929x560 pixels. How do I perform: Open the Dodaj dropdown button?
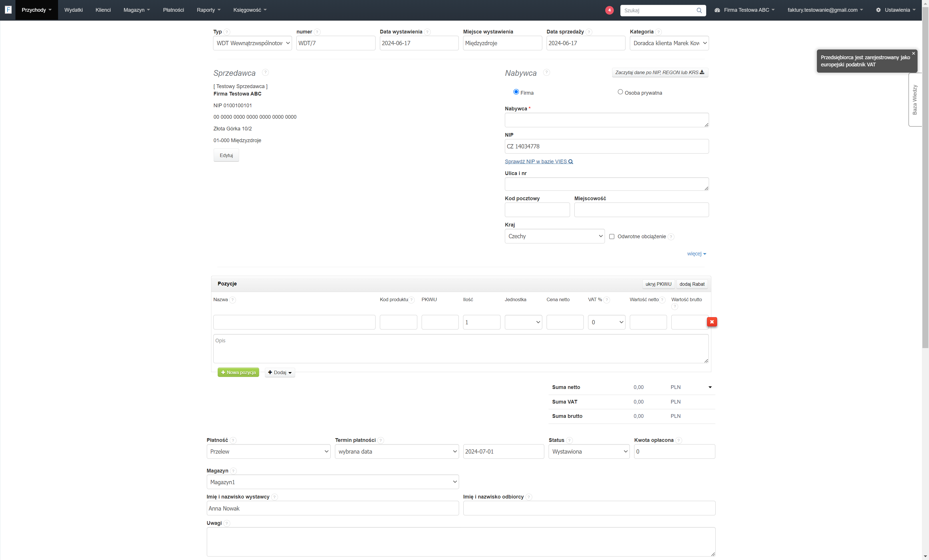(x=280, y=372)
